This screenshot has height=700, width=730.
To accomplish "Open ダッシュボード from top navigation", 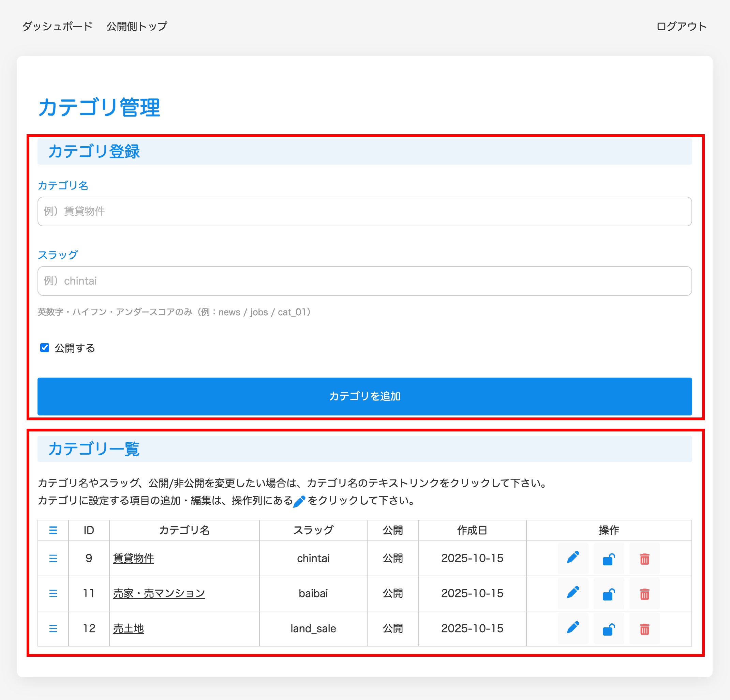I will pos(57,27).
